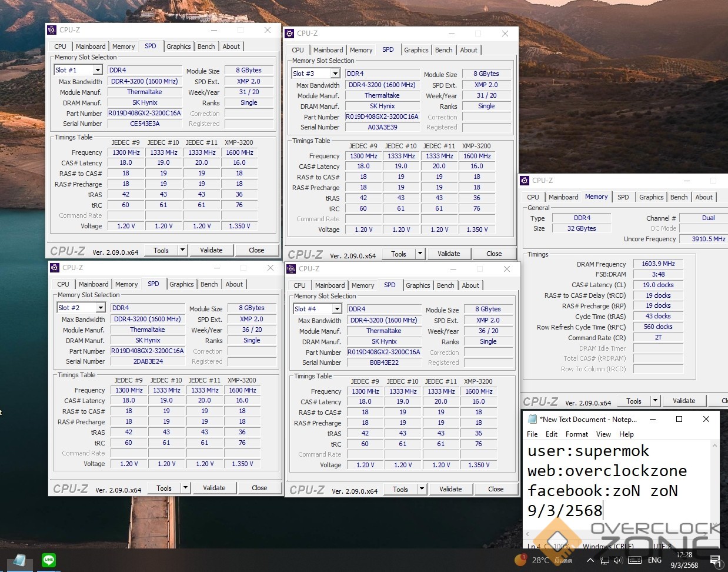
Task: Open the touch keyboard from the tray
Action: pyautogui.click(x=635, y=561)
